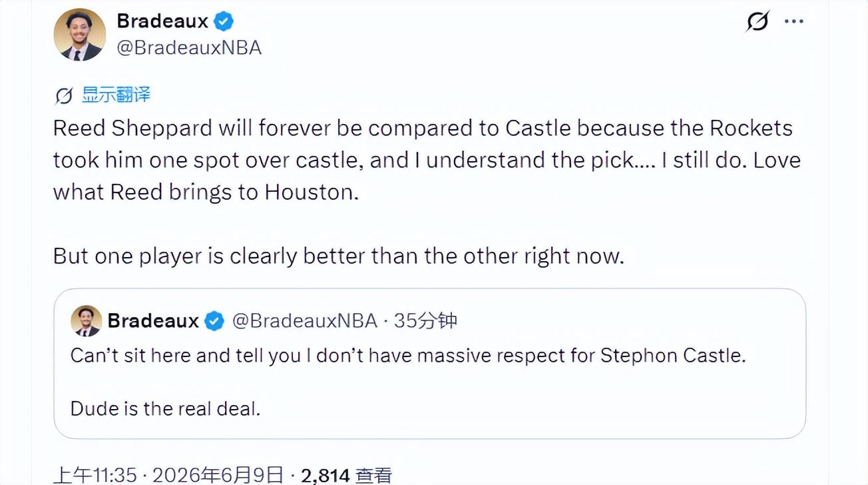
Task: Click the quoted text 'Dude is the real deal.'
Action: pos(166,408)
